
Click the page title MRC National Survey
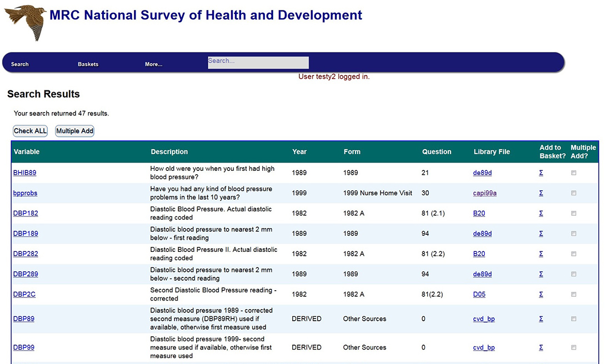206,15
